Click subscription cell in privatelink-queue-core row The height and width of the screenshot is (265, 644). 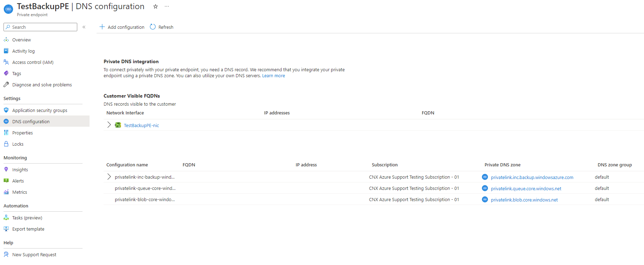click(x=414, y=188)
